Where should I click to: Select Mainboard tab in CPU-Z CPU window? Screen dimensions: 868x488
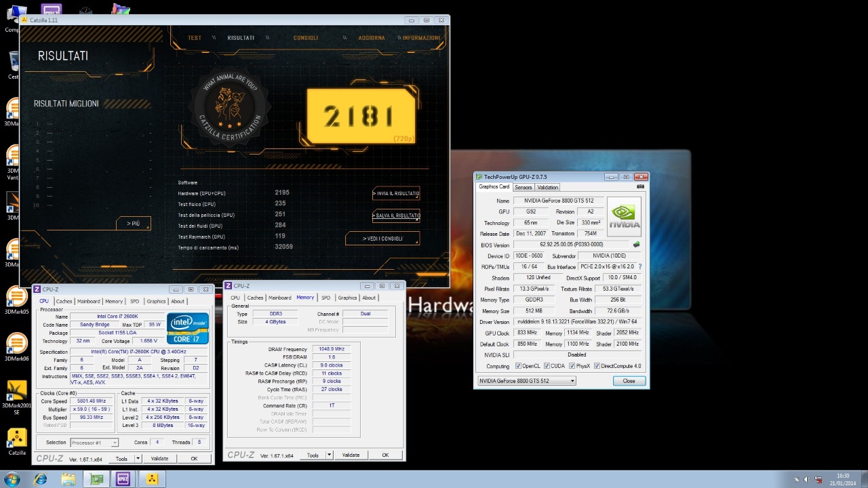coord(89,302)
